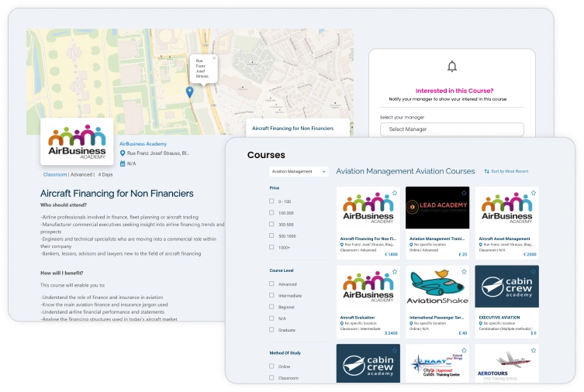The width and height of the screenshot is (584, 392).
Task: Favorite the Lead Academy course card star
Action: (464, 193)
